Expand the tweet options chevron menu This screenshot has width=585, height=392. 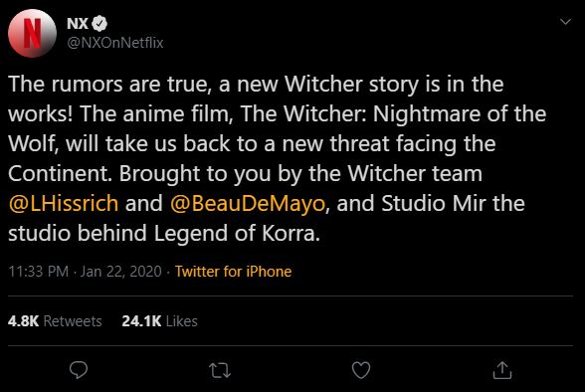565,22
